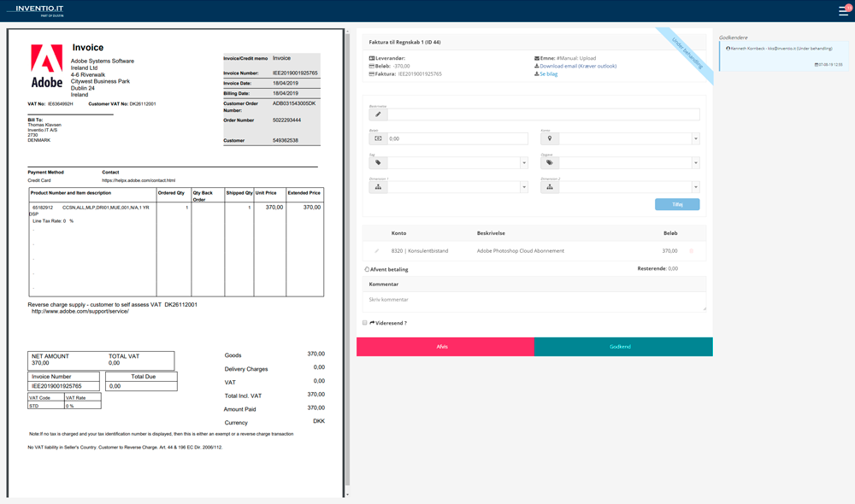Reject the invoice with Afvis
This screenshot has height=504, width=855.
tap(445, 347)
